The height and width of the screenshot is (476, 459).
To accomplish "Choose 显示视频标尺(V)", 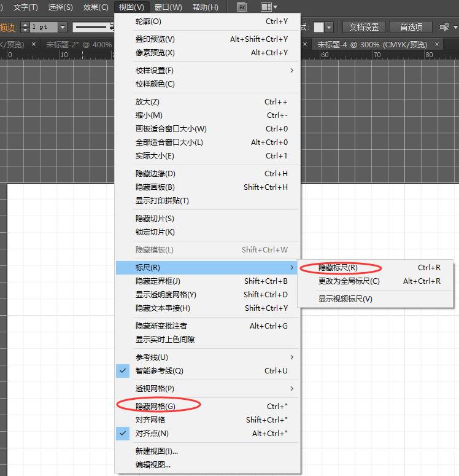I will pos(376,299).
